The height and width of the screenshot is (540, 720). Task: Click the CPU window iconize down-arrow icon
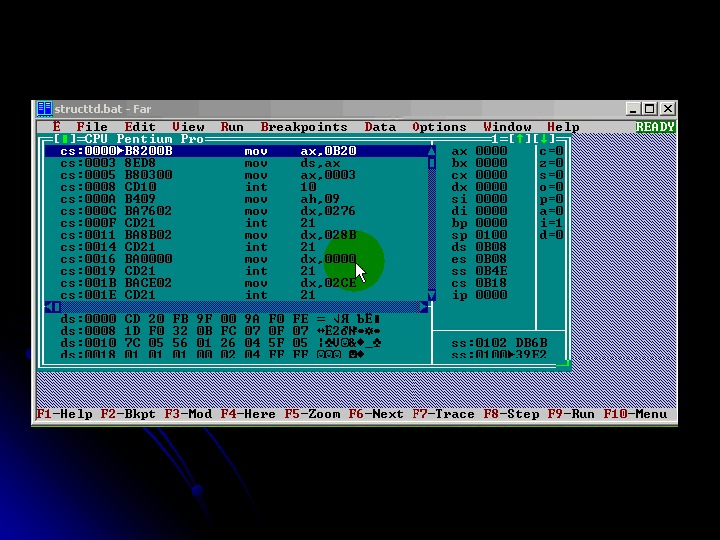click(x=544, y=138)
